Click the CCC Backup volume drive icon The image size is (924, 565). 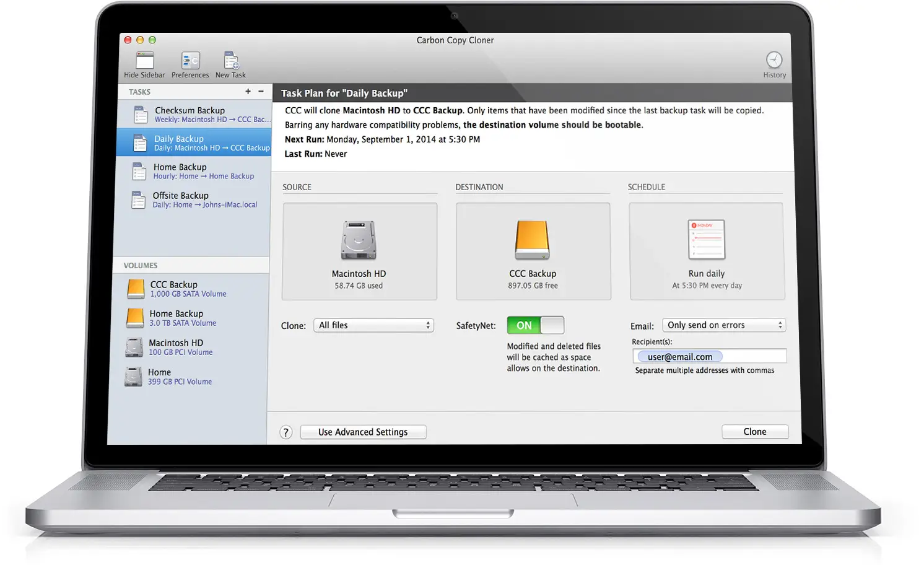(136, 289)
